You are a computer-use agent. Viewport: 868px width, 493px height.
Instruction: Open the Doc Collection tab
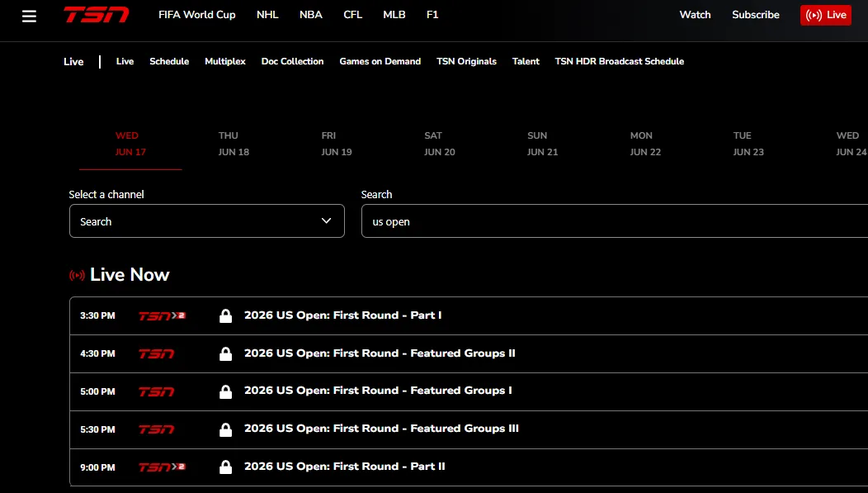coord(292,61)
